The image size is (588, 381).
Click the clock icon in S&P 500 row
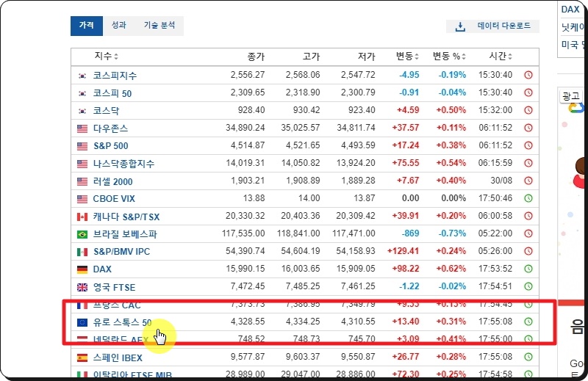[x=528, y=145]
